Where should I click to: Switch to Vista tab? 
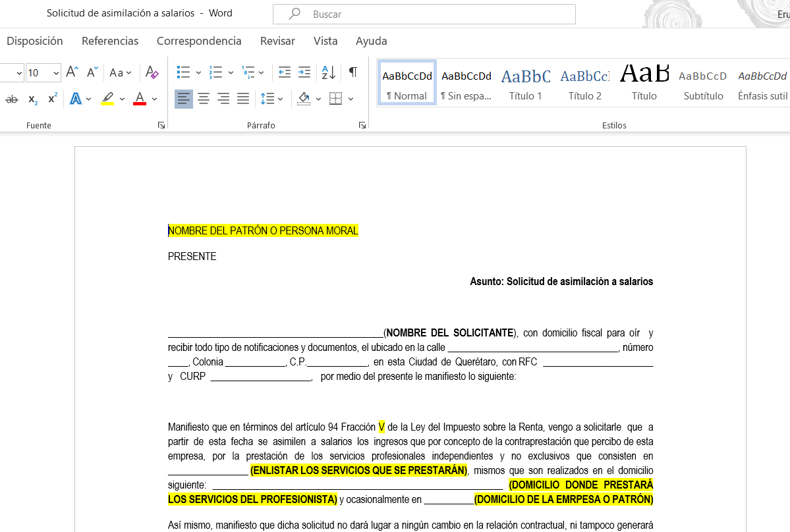[x=325, y=41]
